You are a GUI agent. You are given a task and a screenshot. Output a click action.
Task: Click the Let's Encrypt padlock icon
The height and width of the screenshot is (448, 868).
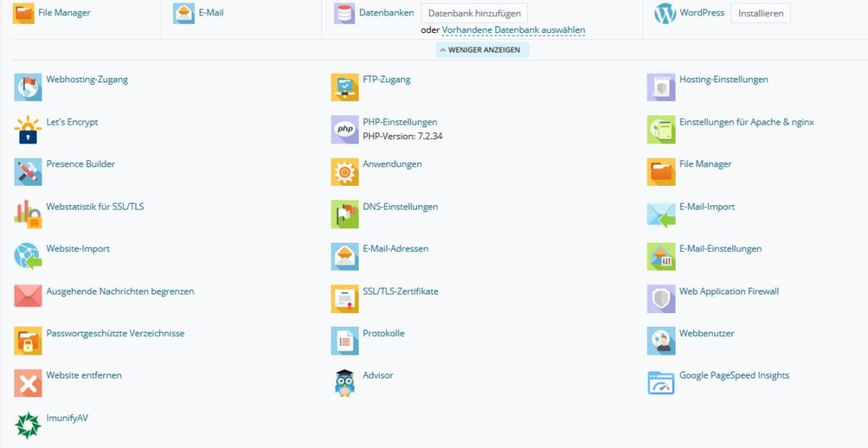(x=28, y=130)
